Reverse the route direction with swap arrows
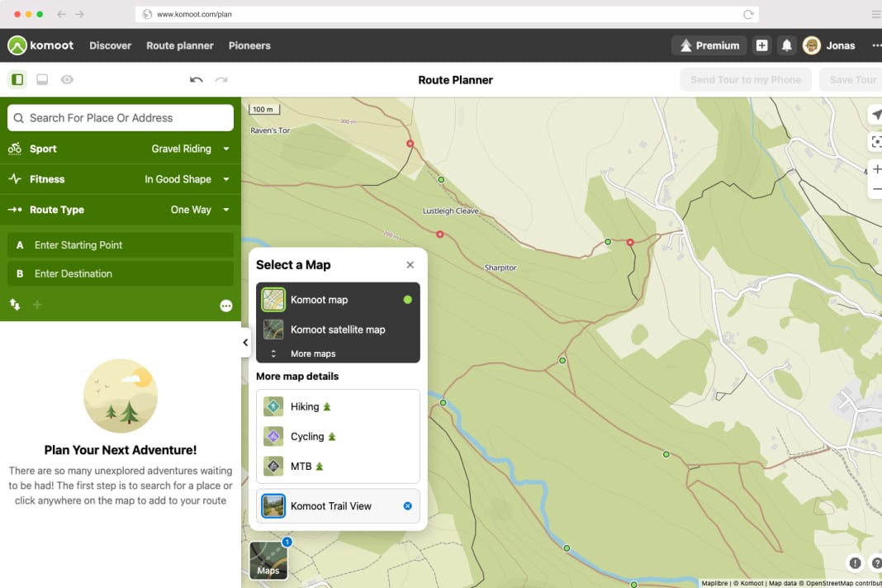882x588 pixels. click(14, 305)
